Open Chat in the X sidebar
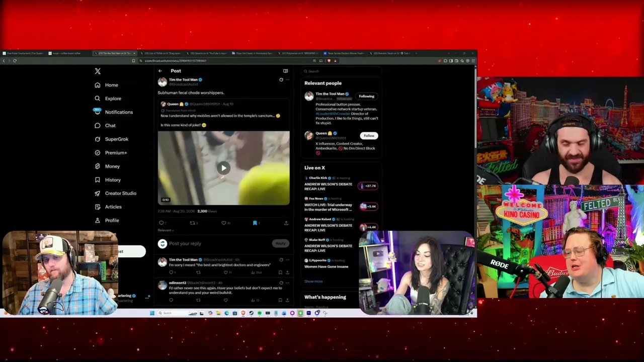644x362 pixels. coord(105,126)
